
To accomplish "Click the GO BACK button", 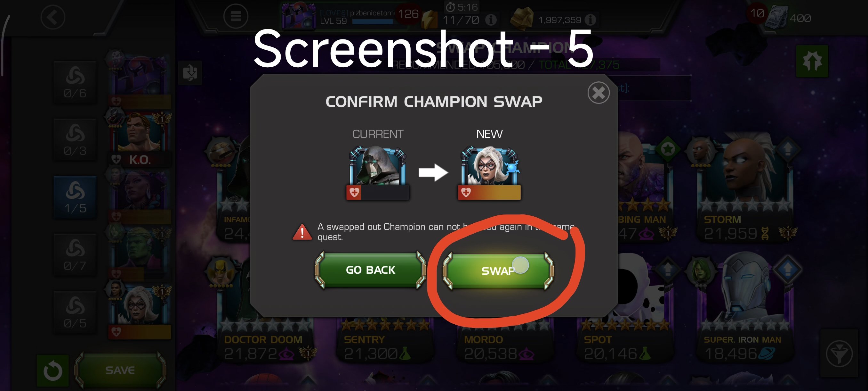I will [370, 270].
